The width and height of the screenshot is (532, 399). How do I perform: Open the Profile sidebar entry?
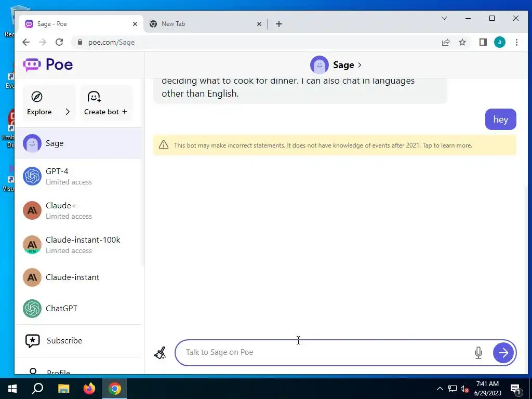pyautogui.click(x=58, y=372)
